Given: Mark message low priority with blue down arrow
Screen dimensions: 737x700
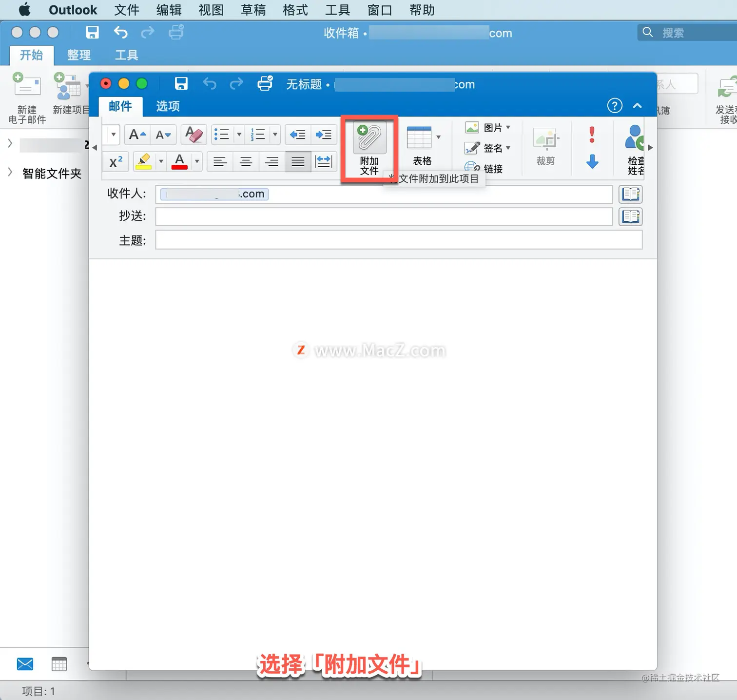Looking at the screenshot, I should tap(592, 161).
